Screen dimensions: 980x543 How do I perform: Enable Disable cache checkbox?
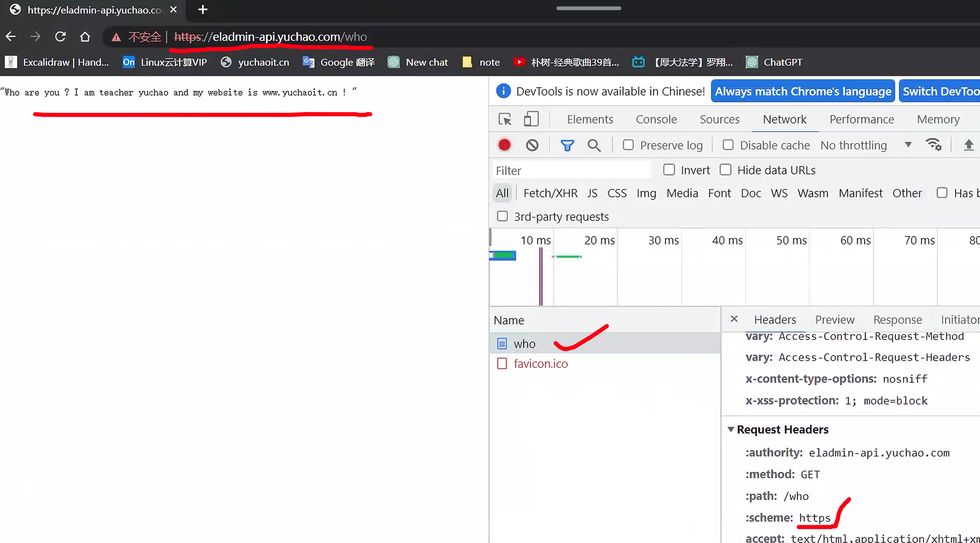[728, 145]
